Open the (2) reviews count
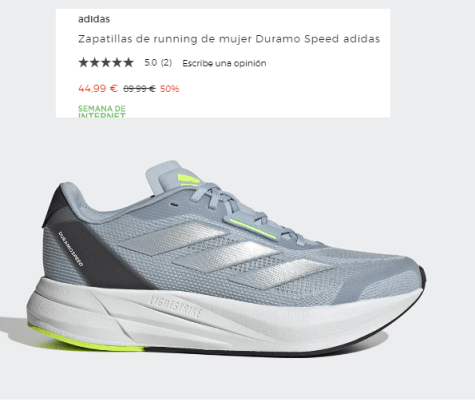The image size is (475, 418). (x=166, y=63)
